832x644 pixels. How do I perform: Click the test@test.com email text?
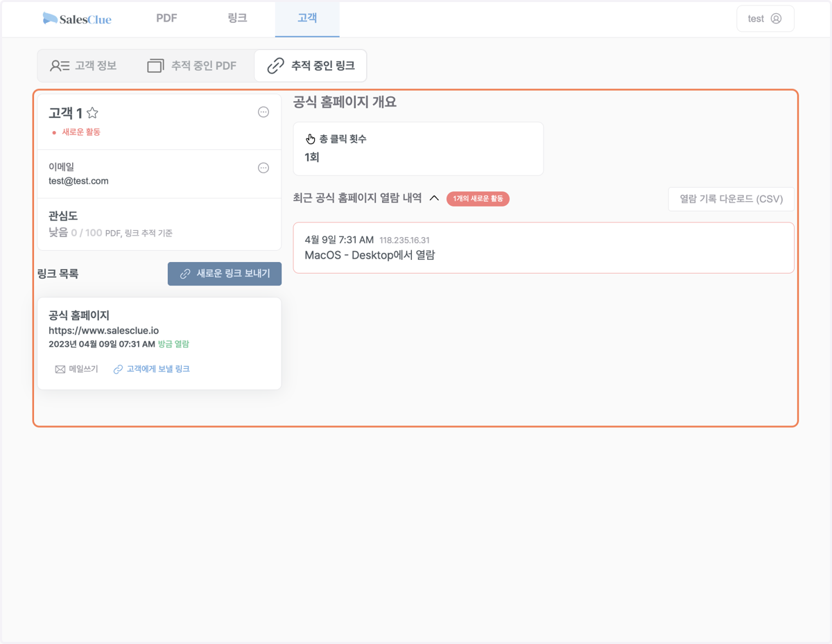tap(78, 181)
